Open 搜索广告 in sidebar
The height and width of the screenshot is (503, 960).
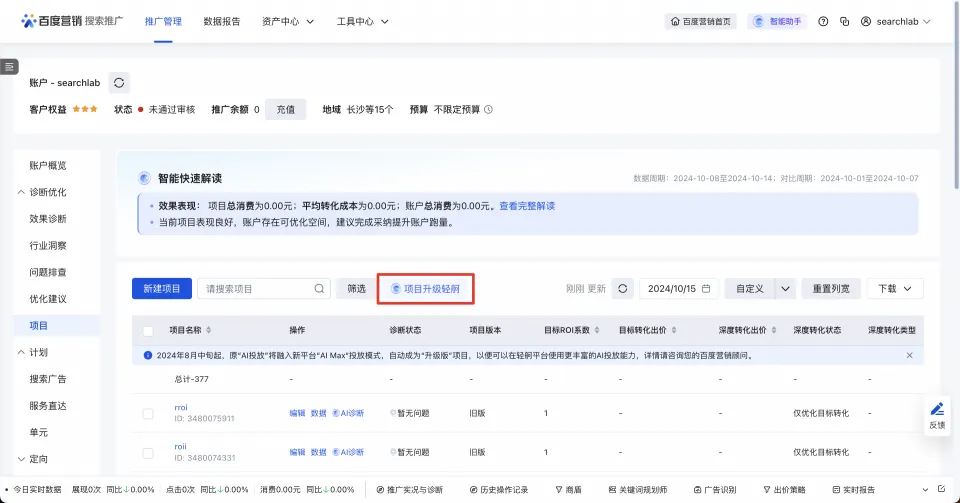(x=48, y=379)
